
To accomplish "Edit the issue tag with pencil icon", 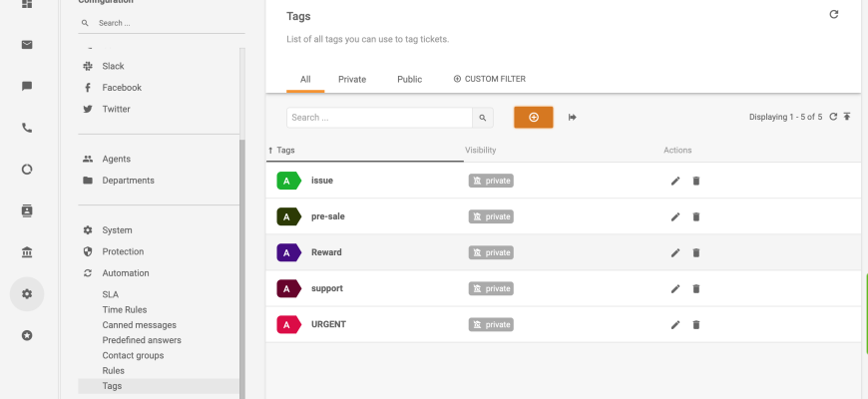I will click(x=675, y=181).
